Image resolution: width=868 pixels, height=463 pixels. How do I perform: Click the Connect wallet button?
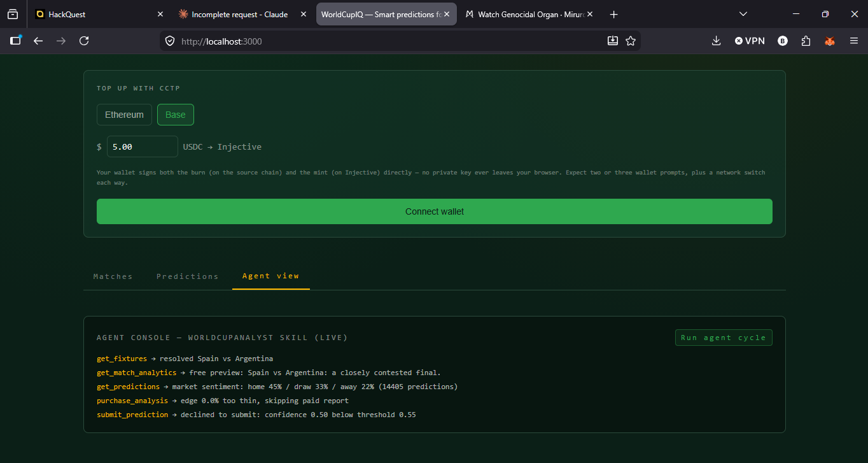click(x=435, y=211)
